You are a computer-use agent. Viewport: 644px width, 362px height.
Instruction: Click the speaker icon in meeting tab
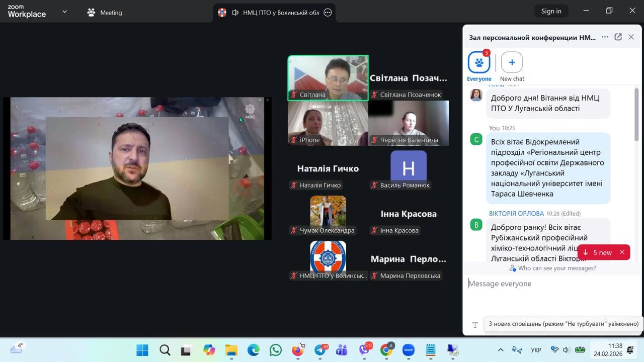pyautogui.click(x=235, y=13)
